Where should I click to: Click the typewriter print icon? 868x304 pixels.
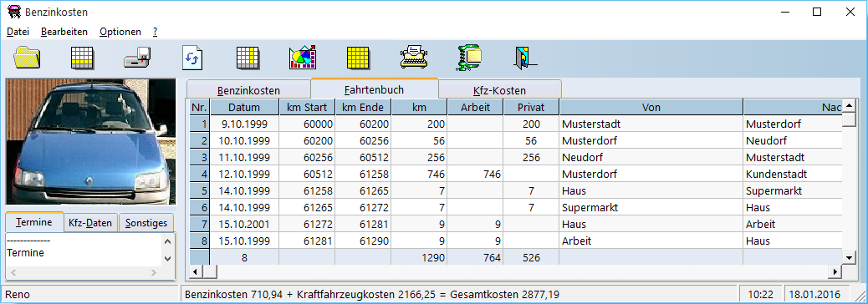click(413, 58)
